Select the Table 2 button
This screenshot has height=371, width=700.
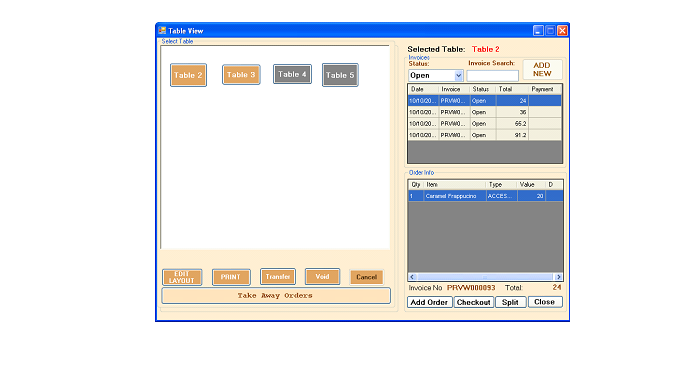(x=188, y=75)
